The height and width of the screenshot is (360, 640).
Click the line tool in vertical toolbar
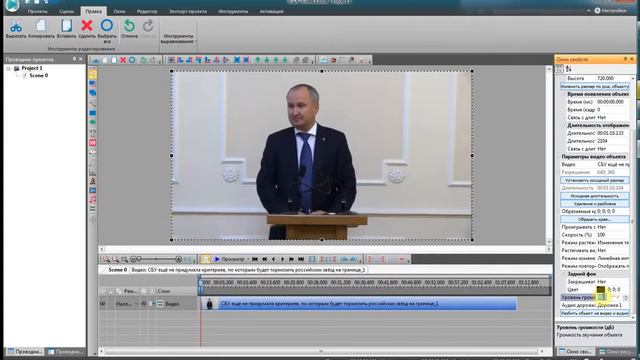(x=93, y=103)
